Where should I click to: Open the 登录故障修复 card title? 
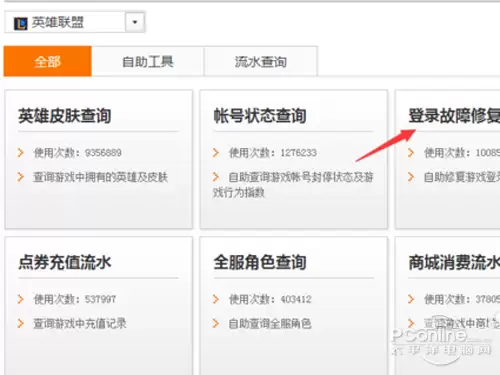click(454, 116)
